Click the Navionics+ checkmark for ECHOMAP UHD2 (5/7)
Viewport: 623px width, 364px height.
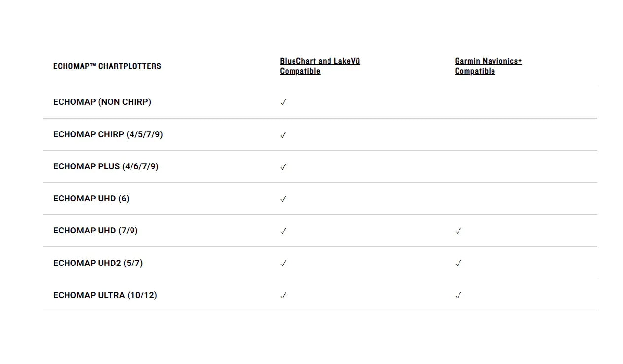tap(458, 264)
